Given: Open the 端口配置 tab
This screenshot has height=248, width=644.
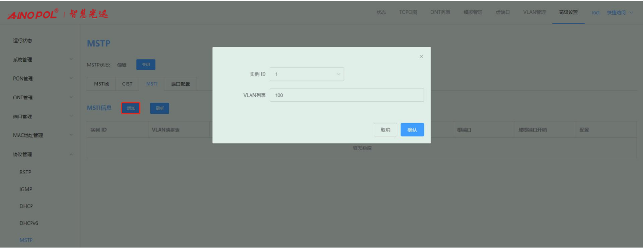Looking at the screenshot, I should [180, 84].
